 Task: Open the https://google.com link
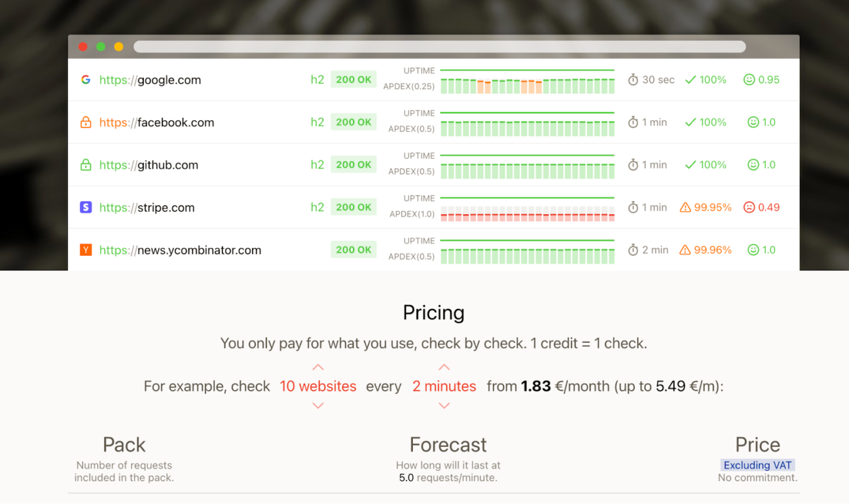coord(150,80)
